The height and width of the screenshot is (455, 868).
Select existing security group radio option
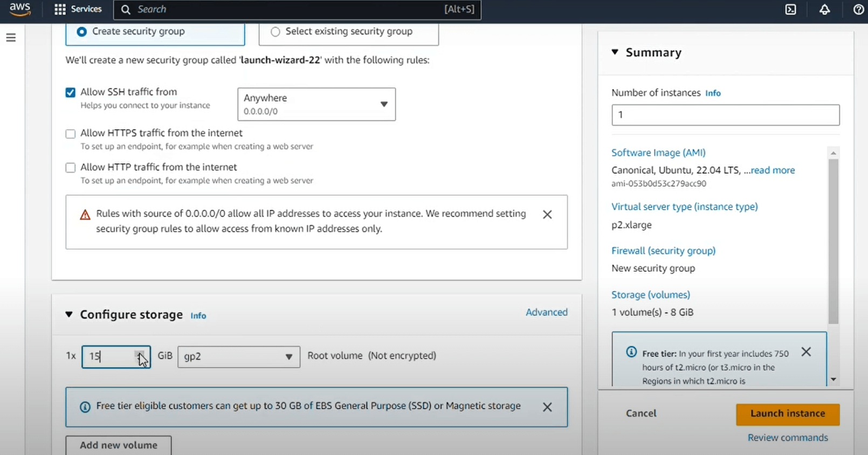click(x=275, y=32)
